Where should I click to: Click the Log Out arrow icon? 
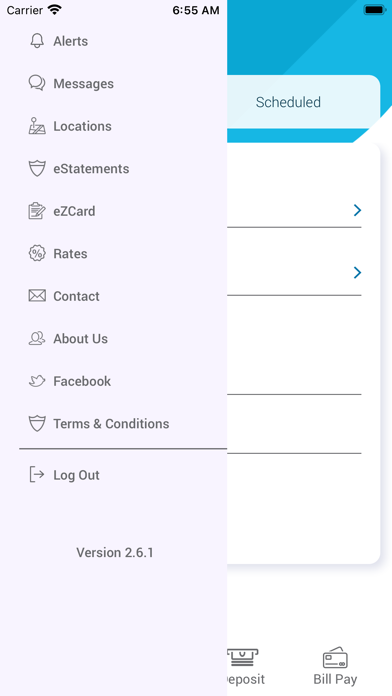coord(37,475)
